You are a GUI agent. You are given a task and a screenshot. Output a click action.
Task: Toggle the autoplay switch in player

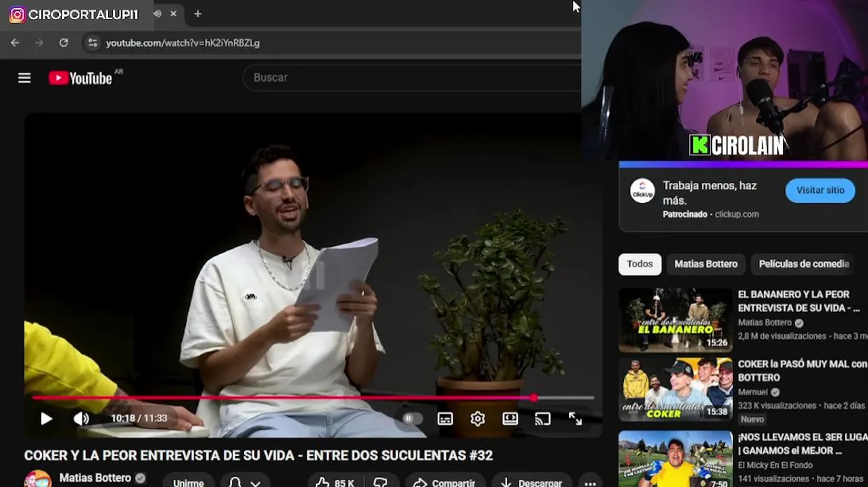pyautogui.click(x=412, y=419)
